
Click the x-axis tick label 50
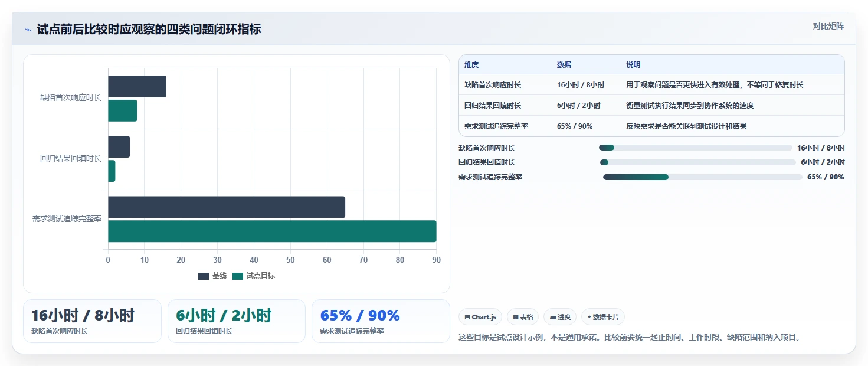[x=290, y=260]
